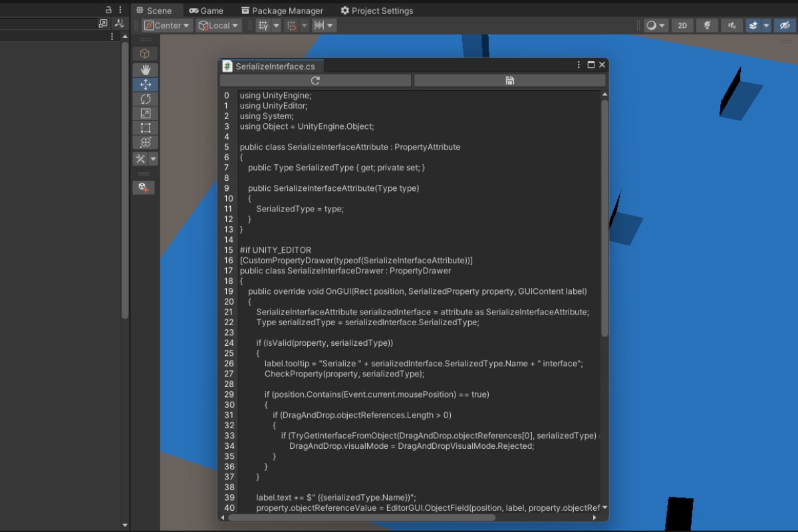
Task: Click the reload script button
Action: [x=315, y=80]
